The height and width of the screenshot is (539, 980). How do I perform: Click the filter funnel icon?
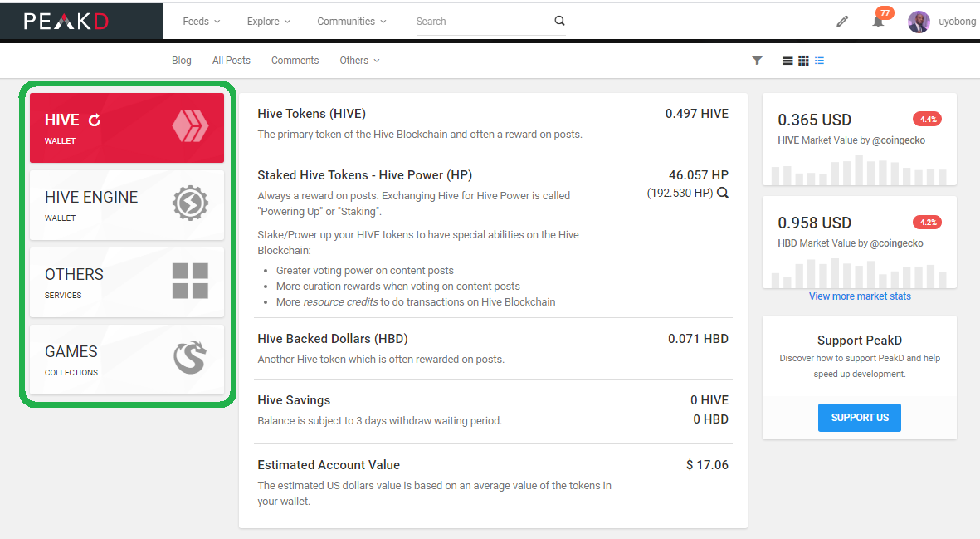[x=757, y=61]
